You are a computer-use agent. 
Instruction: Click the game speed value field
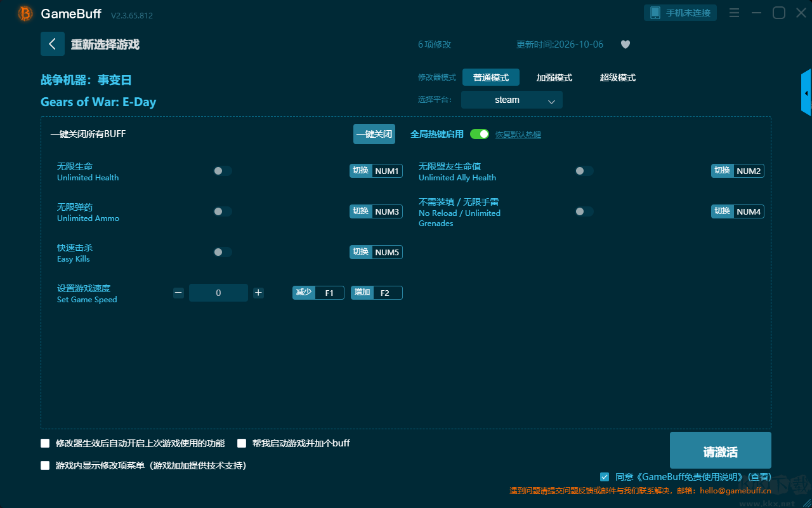coord(218,293)
